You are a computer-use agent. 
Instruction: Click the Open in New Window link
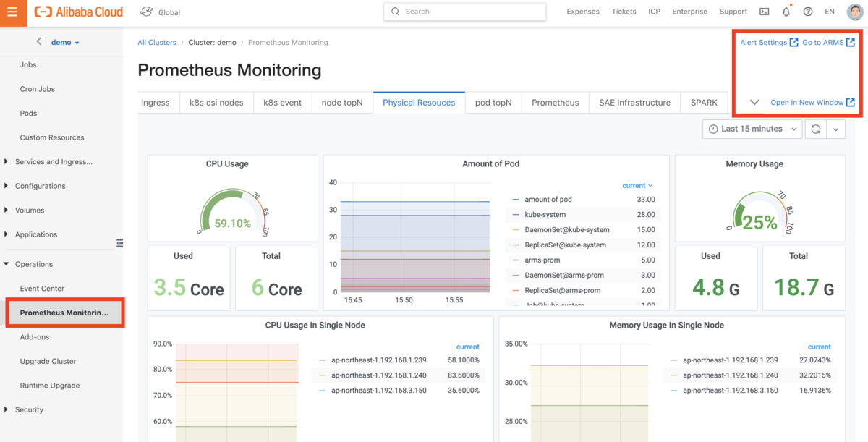(x=812, y=102)
